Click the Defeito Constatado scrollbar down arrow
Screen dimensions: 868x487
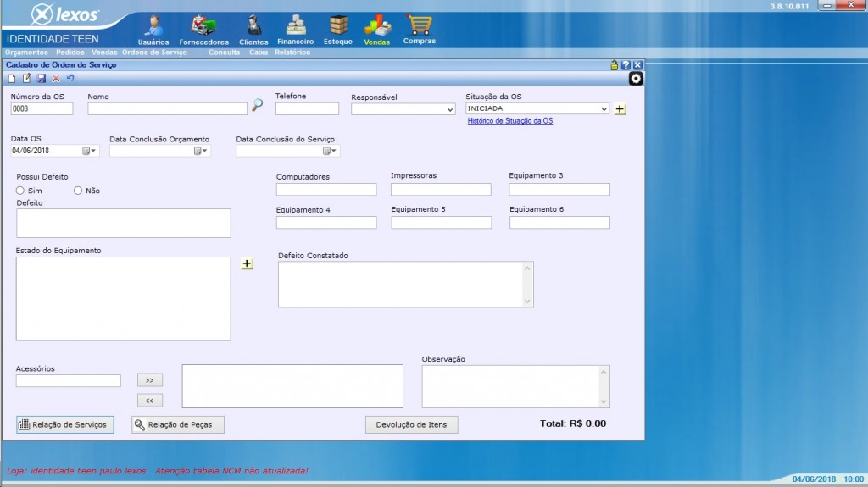click(x=528, y=301)
